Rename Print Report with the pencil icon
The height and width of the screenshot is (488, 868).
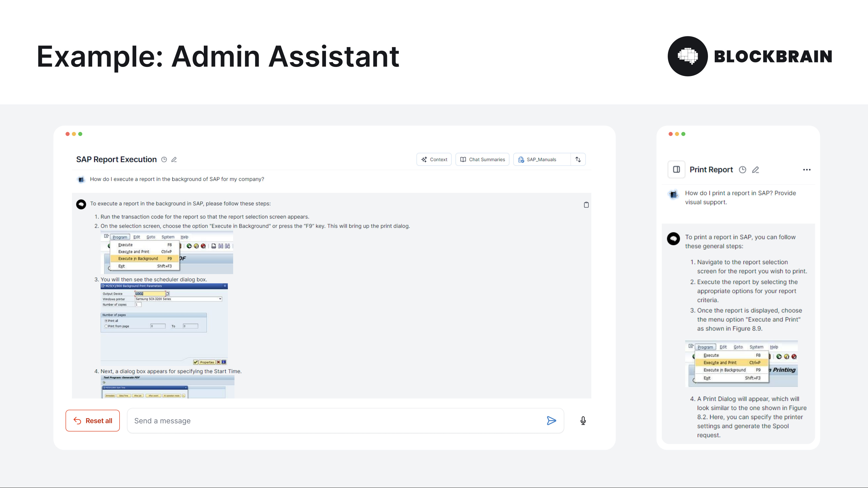[756, 170]
